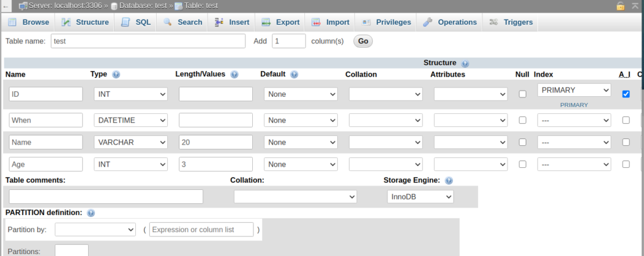Open the InnoDB storage engine dropdown

tap(420, 197)
